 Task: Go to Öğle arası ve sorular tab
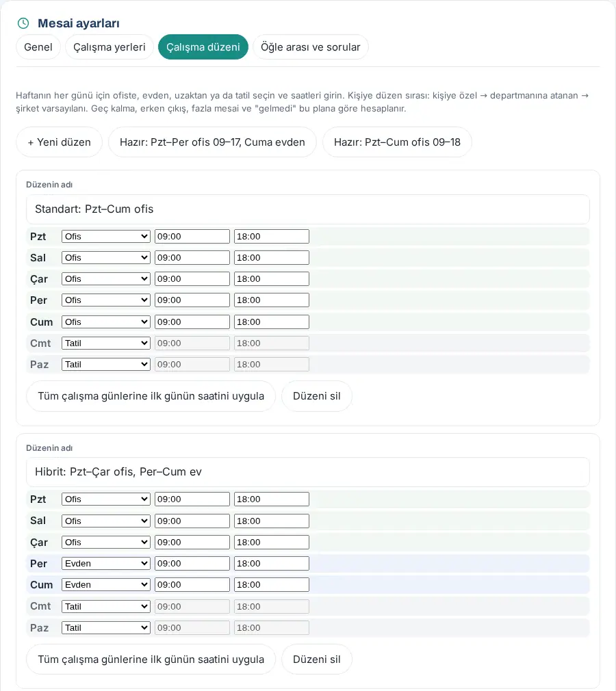pos(311,47)
